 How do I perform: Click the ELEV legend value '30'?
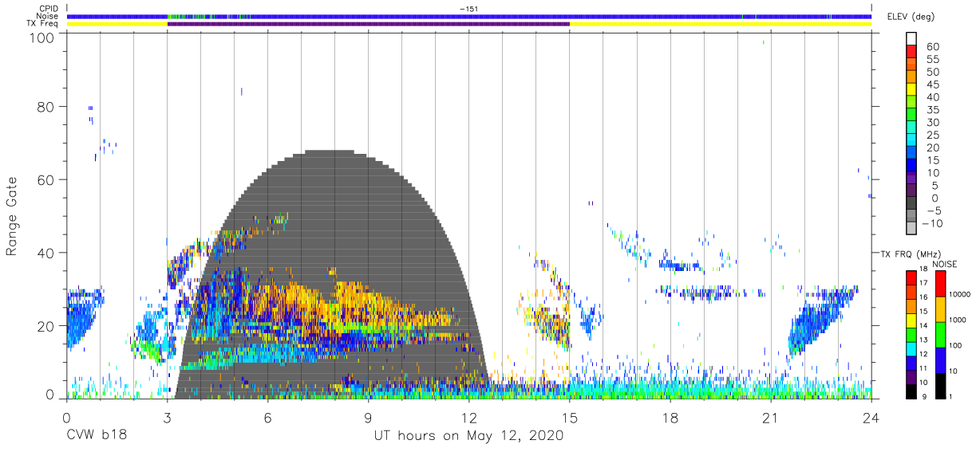tap(932, 123)
